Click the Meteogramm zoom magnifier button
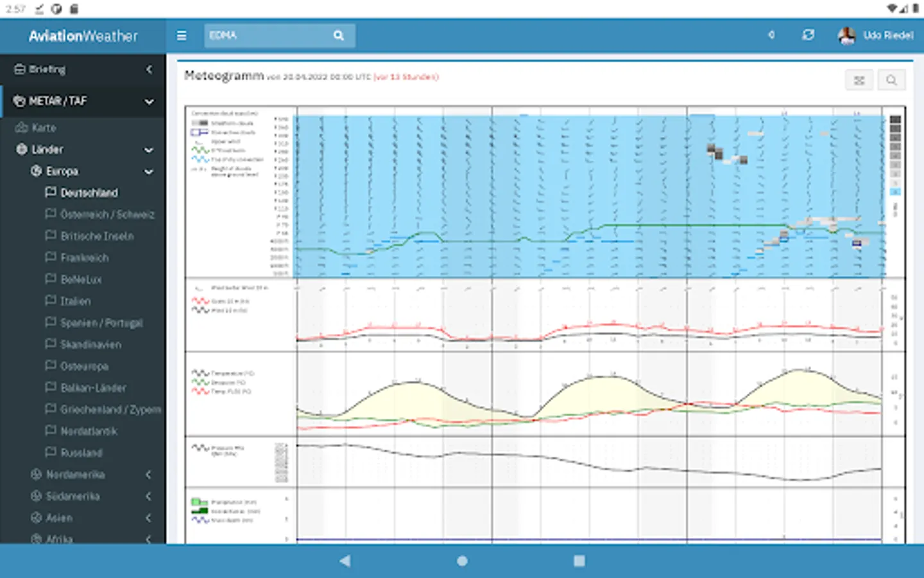Viewport: 924px width, 578px height. pos(891,80)
